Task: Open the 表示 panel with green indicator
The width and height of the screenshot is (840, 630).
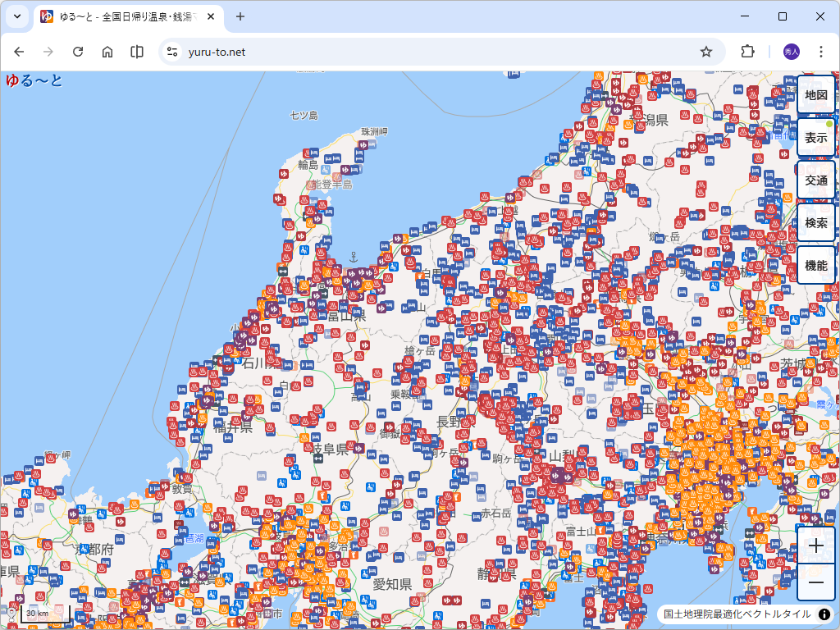Action: point(816,137)
